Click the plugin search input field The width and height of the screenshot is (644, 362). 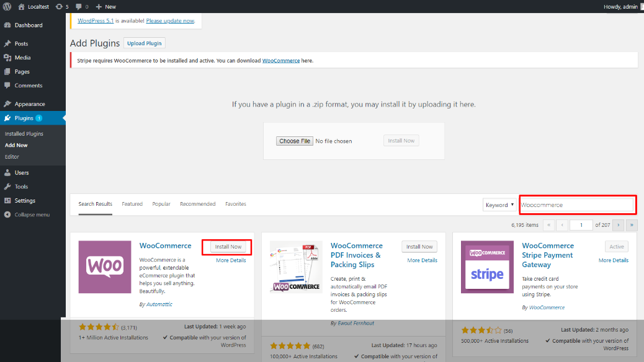tap(578, 205)
